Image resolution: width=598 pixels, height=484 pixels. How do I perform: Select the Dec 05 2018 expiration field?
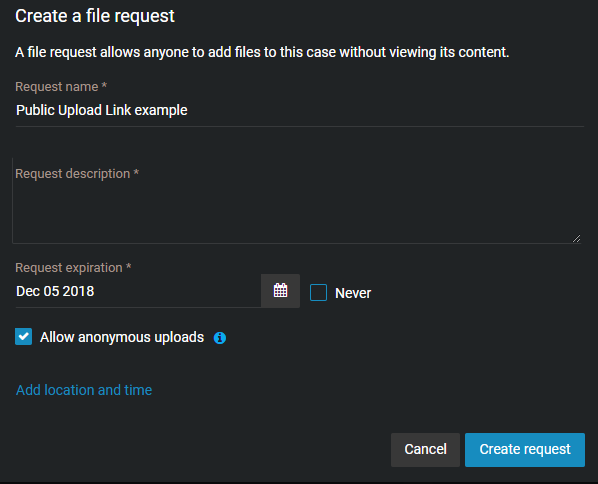(x=138, y=291)
